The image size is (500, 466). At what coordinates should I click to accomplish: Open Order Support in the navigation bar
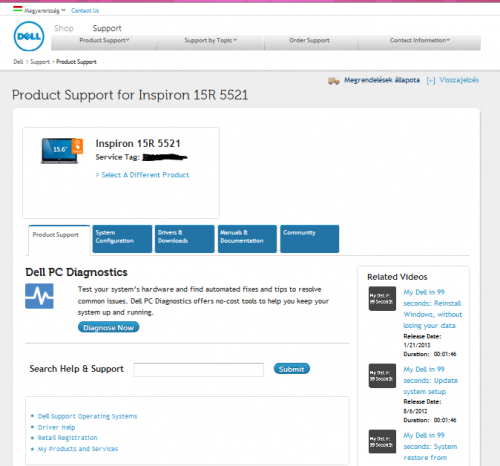tap(309, 40)
